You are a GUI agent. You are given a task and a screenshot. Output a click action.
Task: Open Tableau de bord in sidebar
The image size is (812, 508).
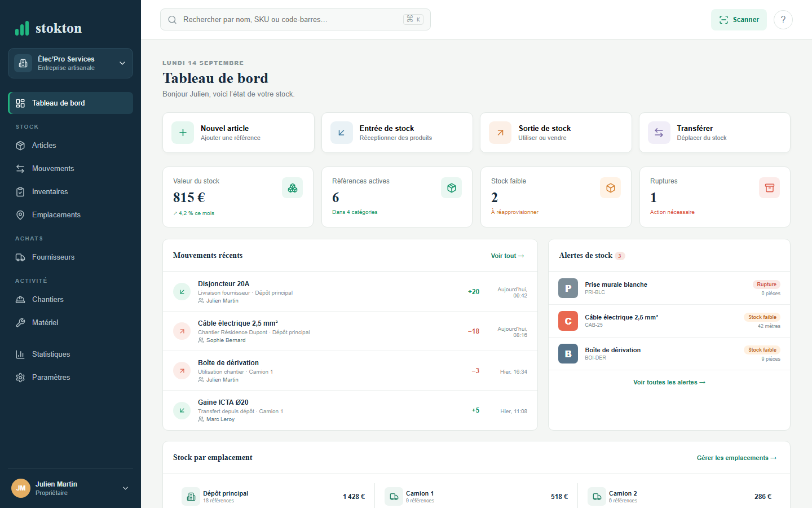tap(70, 103)
